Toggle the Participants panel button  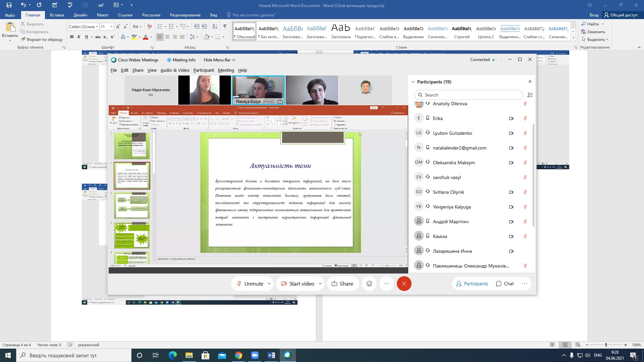coord(472,284)
